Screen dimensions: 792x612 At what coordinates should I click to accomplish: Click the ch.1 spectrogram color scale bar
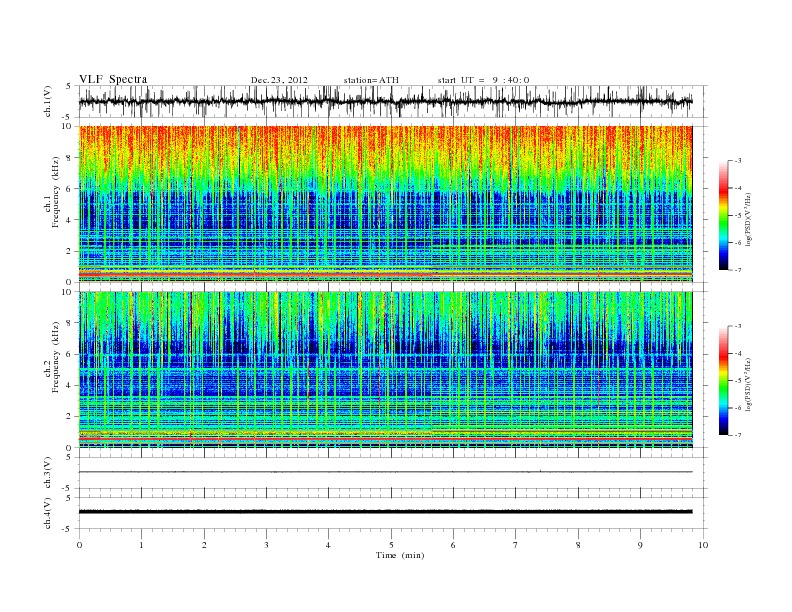723,216
